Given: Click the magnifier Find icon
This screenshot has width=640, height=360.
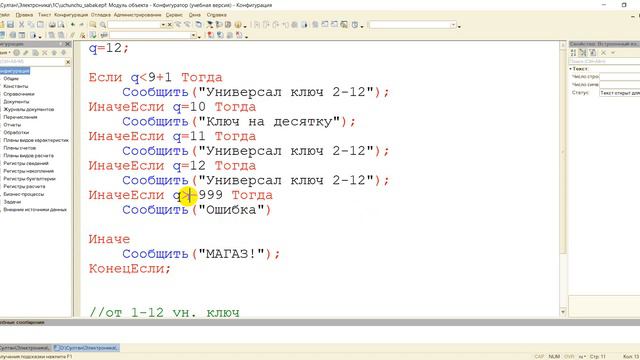Looking at the screenshot, I should (x=103, y=25).
